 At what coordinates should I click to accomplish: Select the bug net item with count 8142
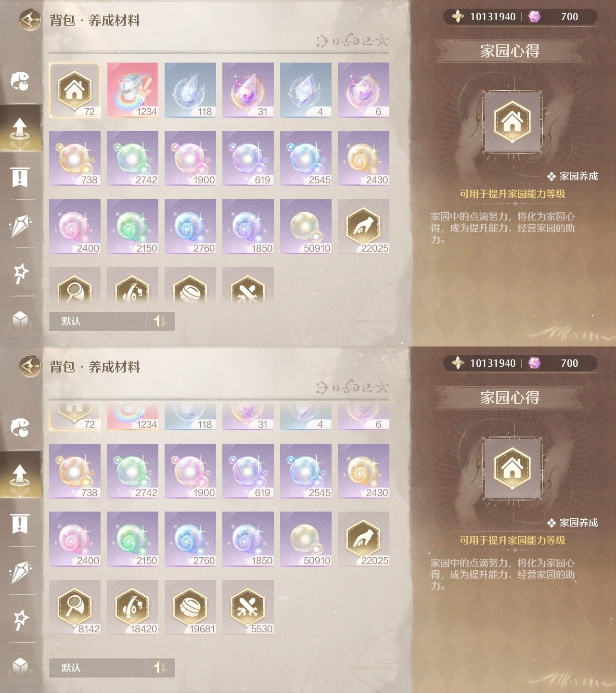[75, 607]
